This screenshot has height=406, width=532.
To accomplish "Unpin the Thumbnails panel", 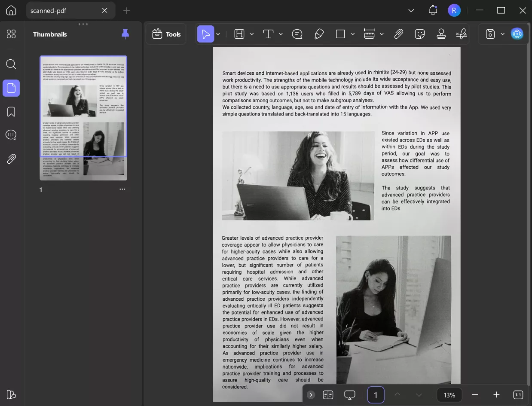I will click(x=125, y=34).
